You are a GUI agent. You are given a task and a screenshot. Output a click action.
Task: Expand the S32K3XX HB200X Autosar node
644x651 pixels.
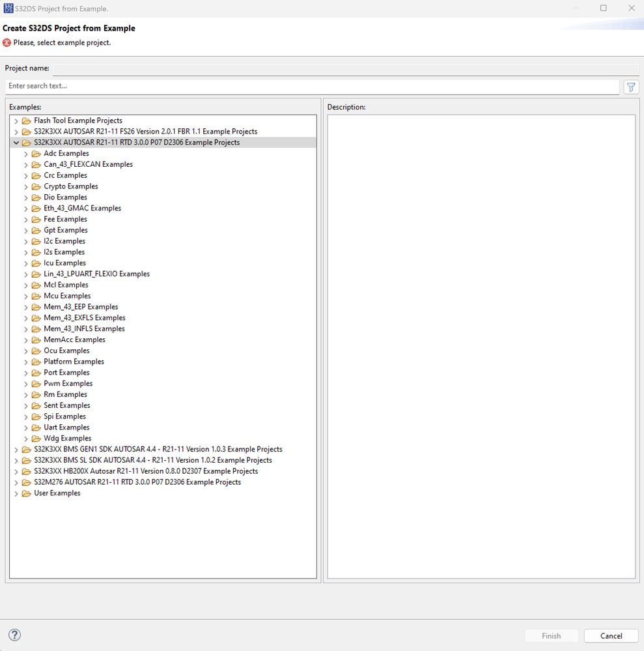[x=16, y=471]
